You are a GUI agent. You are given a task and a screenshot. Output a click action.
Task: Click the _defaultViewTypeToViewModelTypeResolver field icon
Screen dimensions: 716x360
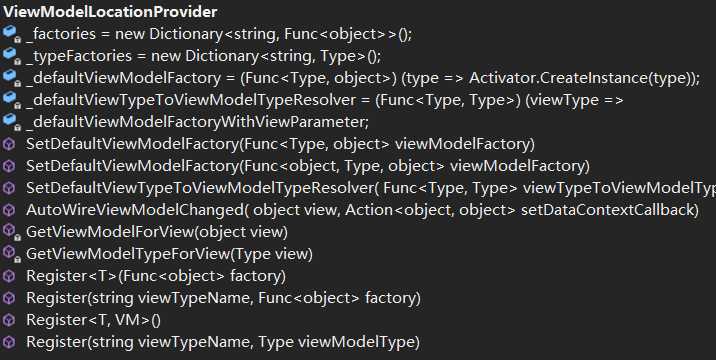[x=10, y=100]
